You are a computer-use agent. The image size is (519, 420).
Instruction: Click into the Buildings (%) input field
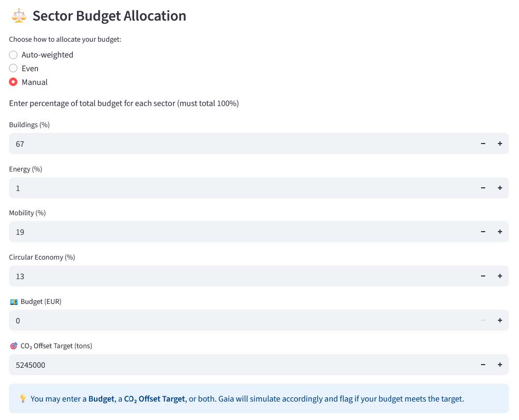(x=237, y=144)
